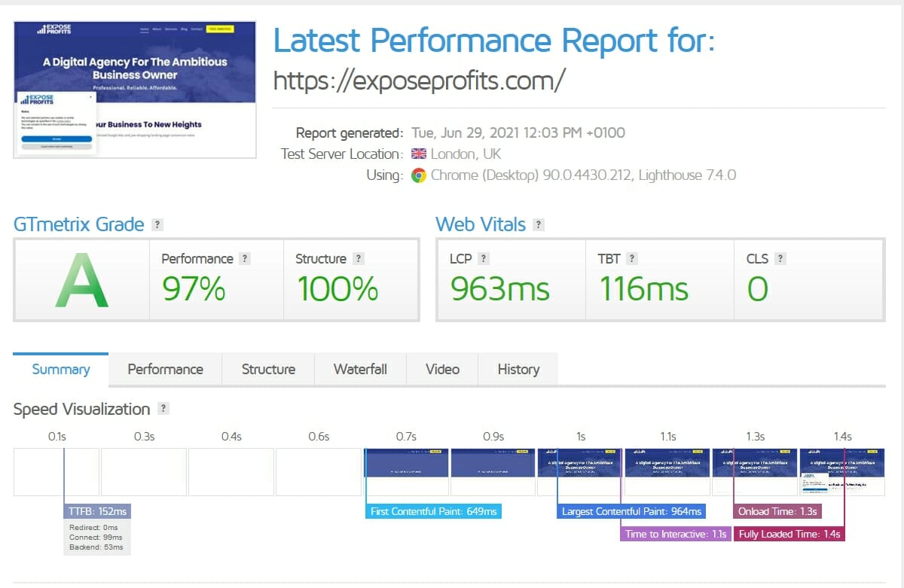The height and width of the screenshot is (588, 904).
Task: Open the History tab
Action: (x=518, y=369)
